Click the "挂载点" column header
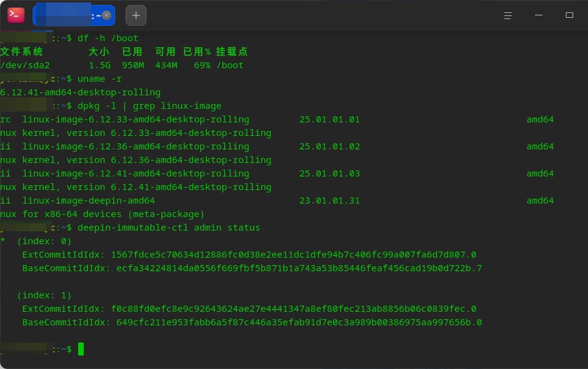588x369 pixels. (232, 52)
